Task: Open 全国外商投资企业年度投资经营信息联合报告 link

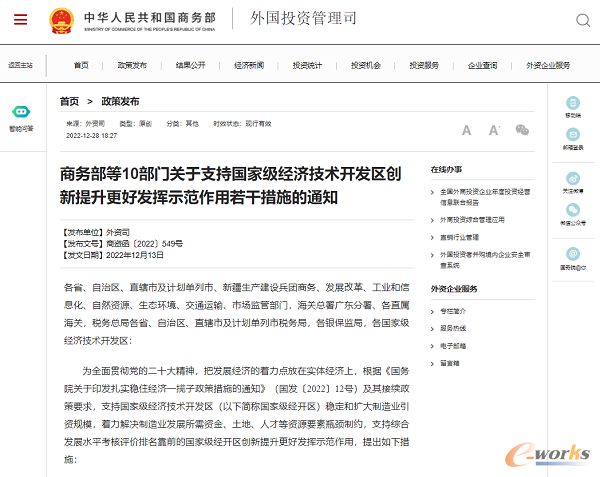Action: (485, 197)
